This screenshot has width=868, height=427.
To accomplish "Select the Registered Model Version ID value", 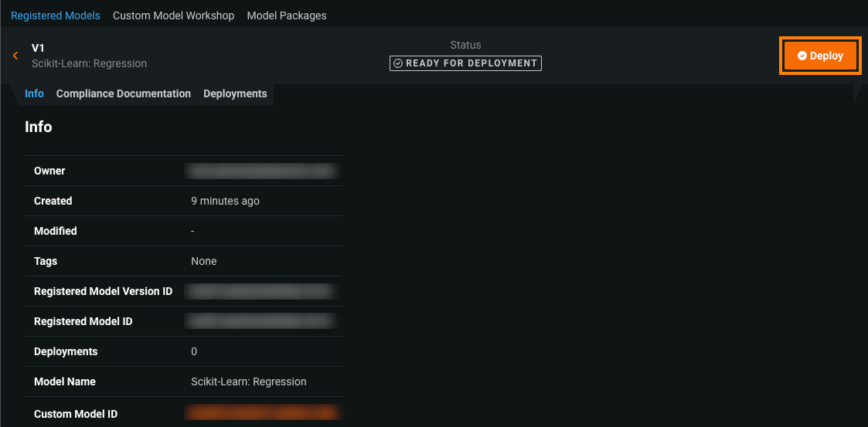I will pyautogui.click(x=260, y=291).
